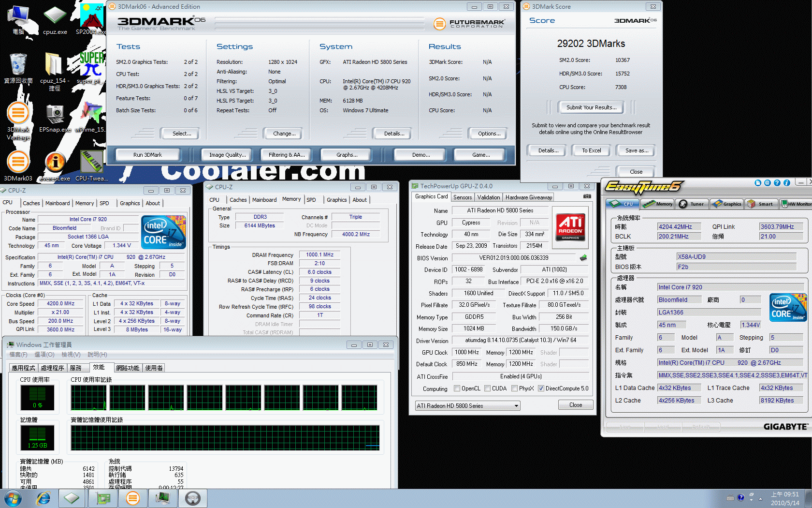Click the tray notification expand arrow

point(760,498)
